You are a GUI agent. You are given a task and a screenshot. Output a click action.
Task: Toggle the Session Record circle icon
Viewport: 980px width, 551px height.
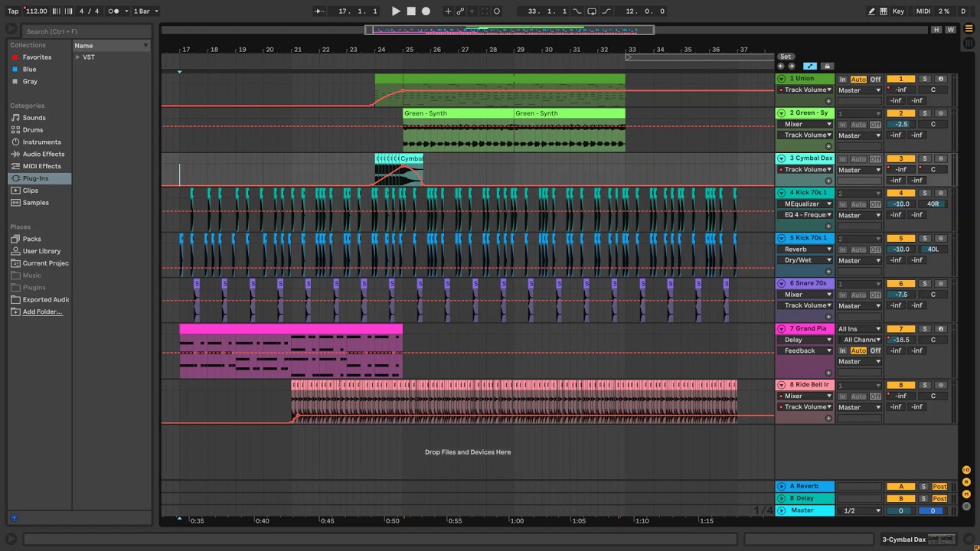point(497,11)
